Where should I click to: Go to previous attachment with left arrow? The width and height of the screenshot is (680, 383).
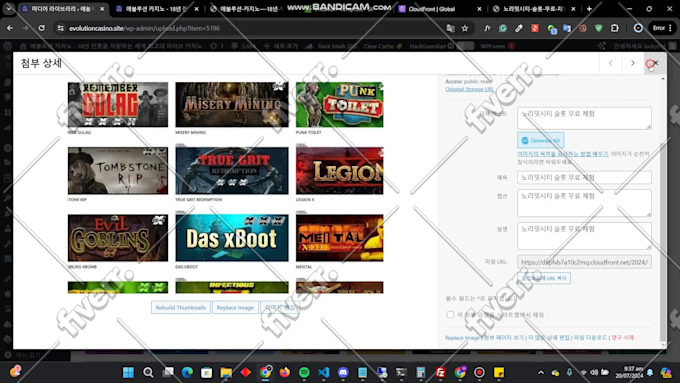[611, 63]
